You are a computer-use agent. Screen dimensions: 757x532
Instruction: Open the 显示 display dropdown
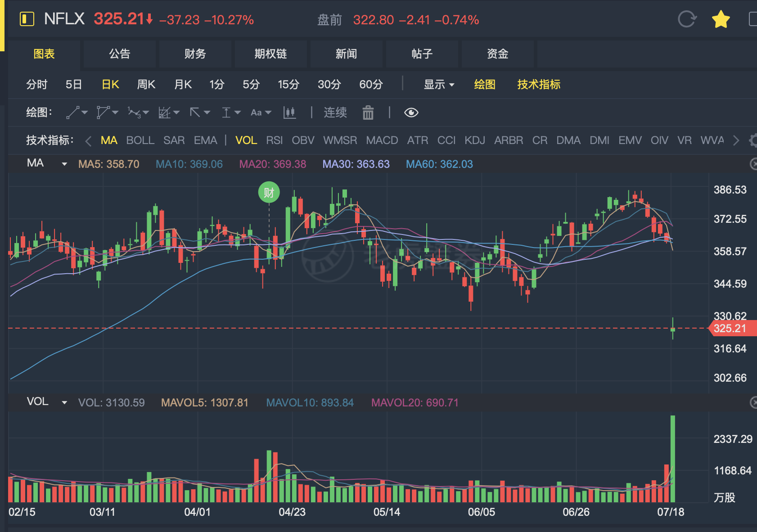point(439,84)
